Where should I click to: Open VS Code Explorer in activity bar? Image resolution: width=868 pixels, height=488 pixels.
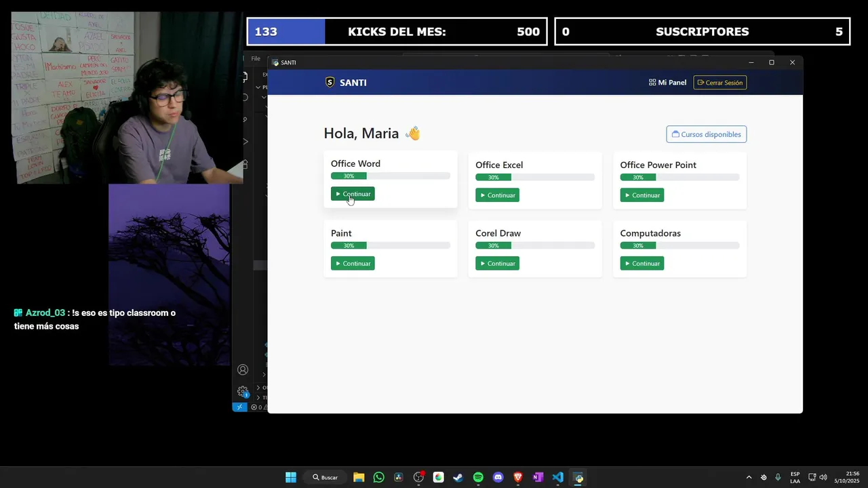point(244,77)
